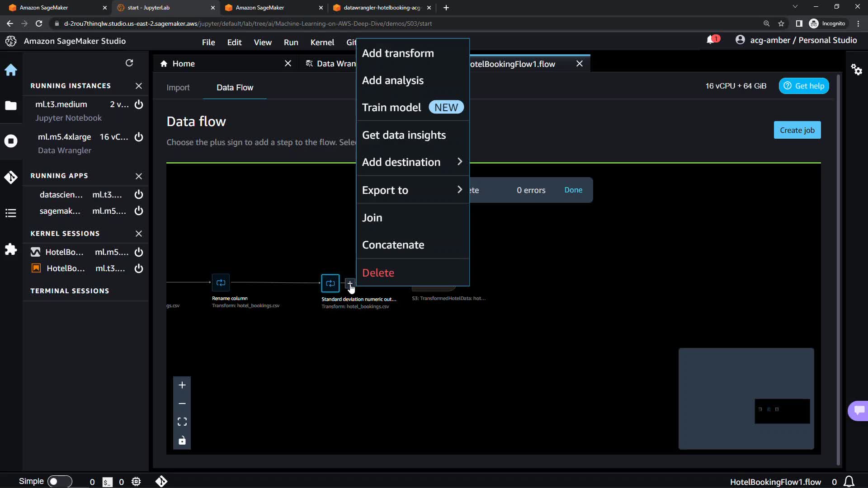Shut down the ml.m5.4xlarge Data Wrangler instance
The width and height of the screenshot is (868, 488).
pyautogui.click(x=139, y=137)
